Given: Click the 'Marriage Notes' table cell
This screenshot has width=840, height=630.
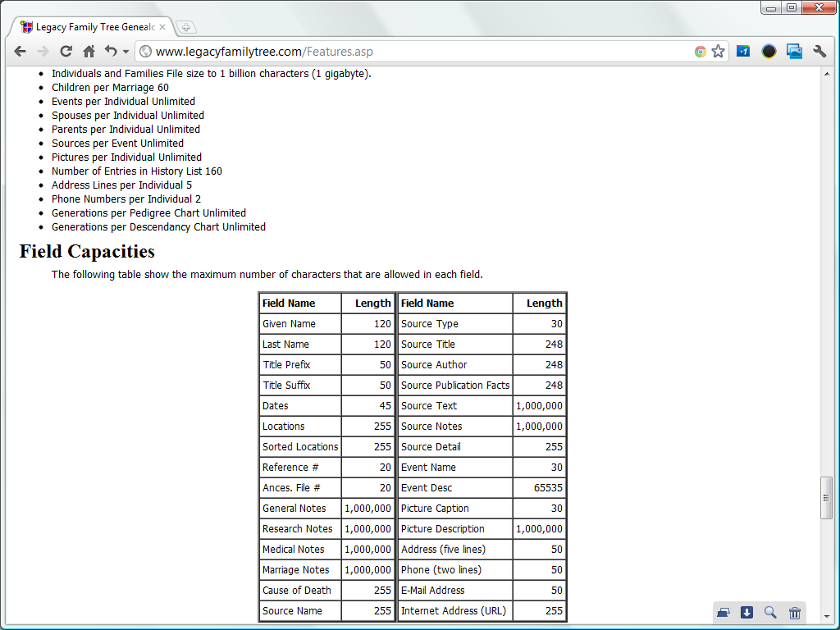Looking at the screenshot, I should click(300, 569).
